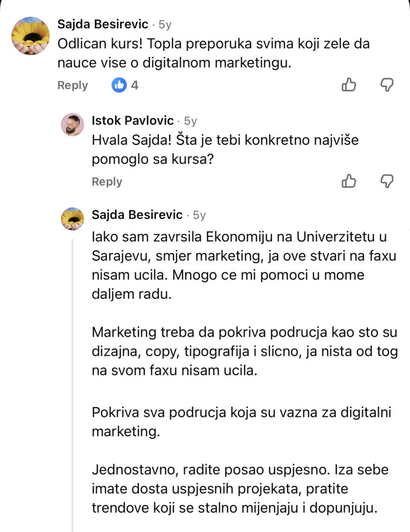Screen dimensions: 410x532
Task: Click Istok Pavlovic's profile picture
Action: (73, 125)
